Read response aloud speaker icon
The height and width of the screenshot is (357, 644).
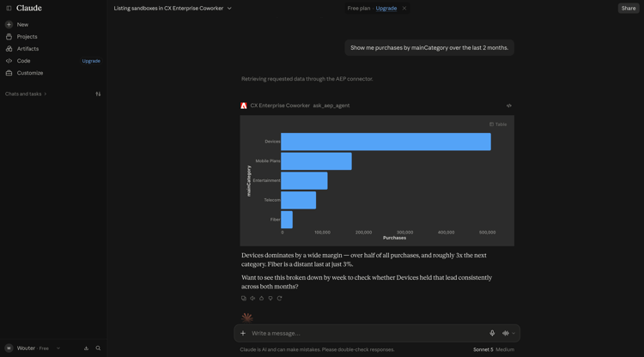[x=252, y=299]
